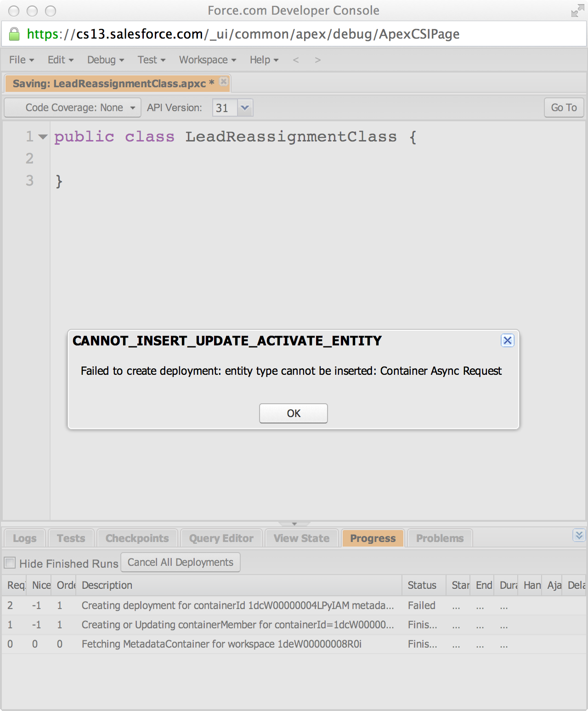Switch to the Problems tab
588x711 pixels.
click(x=440, y=538)
